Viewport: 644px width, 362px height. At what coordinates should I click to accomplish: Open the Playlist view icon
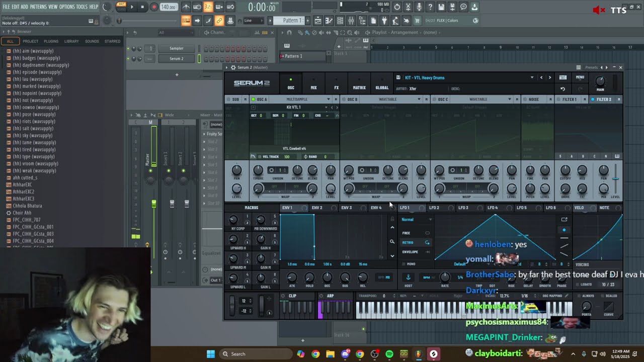pyautogui.click(x=318, y=21)
